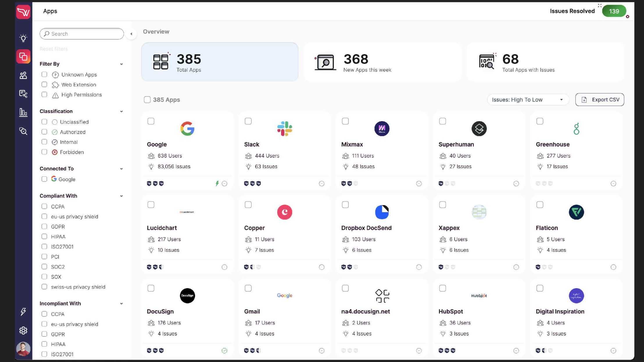Tick the High Permissions filter checkbox

pyautogui.click(x=44, y=94)
